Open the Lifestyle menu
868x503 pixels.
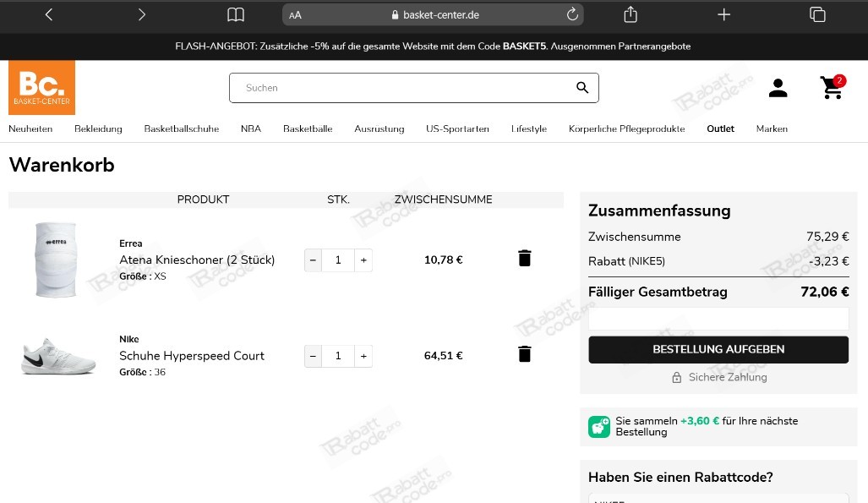529,128
